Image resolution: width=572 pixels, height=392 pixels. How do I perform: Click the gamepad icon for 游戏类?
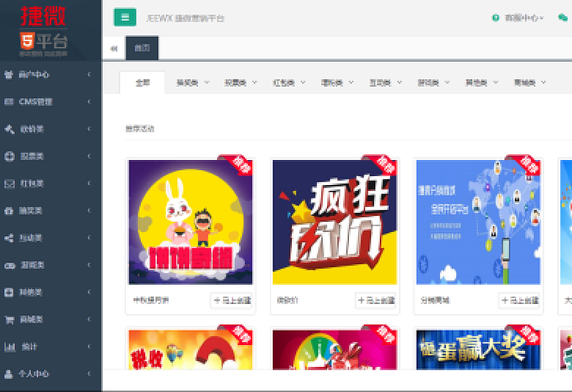pyautogui.click(x=9, y=265)
